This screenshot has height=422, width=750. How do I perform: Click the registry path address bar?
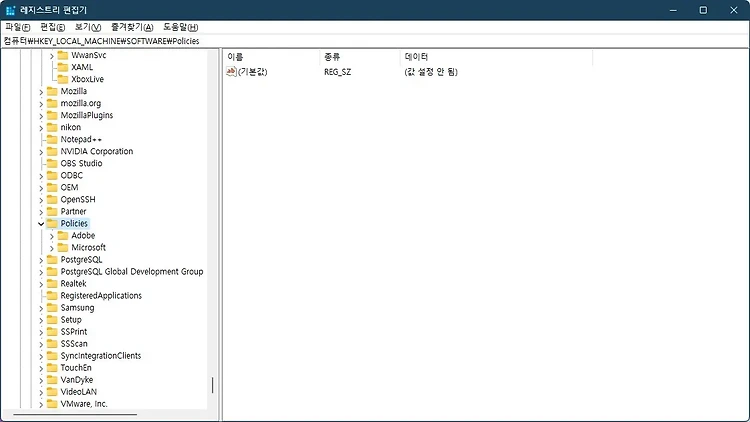[x=375, y=41]
